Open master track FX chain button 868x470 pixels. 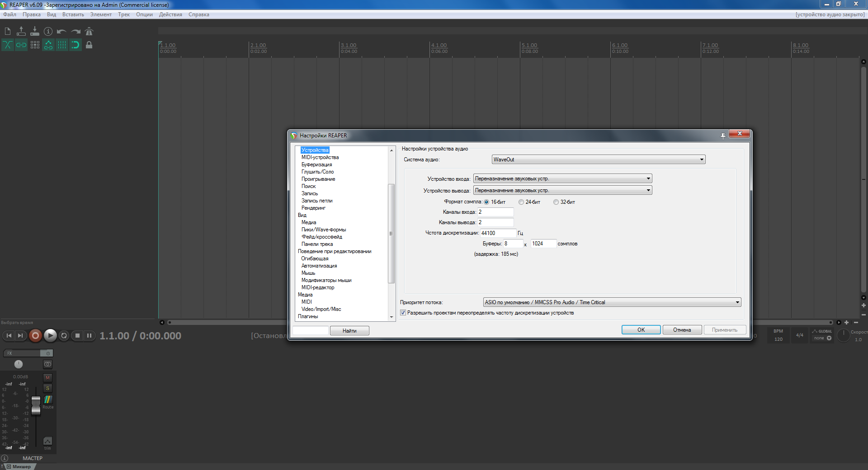(x=22, y=353)
